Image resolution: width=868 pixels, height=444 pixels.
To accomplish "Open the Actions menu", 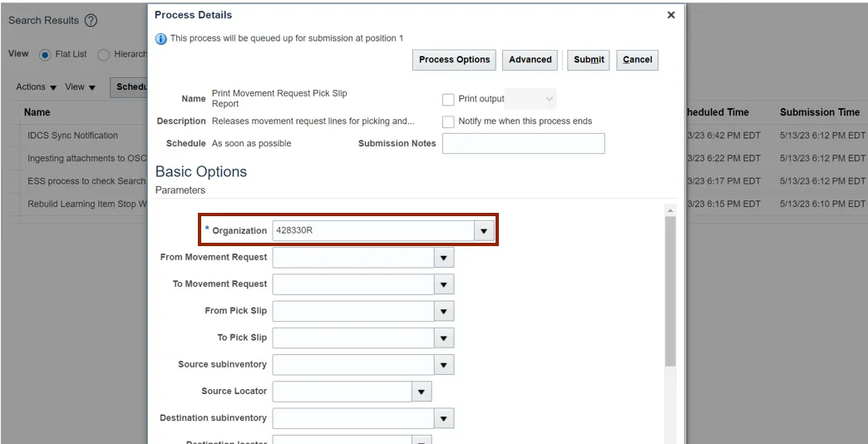I will (x=36, y=87).
